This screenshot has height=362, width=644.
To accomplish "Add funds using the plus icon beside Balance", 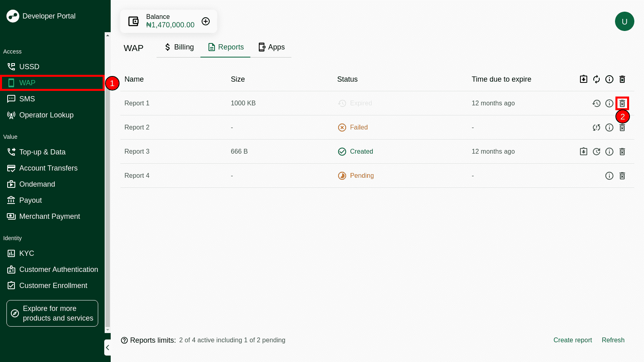I will tap(206, 21).
